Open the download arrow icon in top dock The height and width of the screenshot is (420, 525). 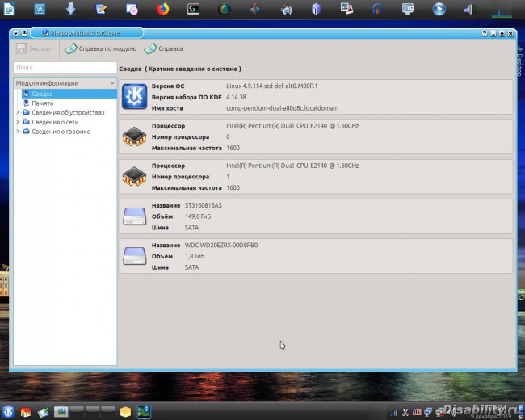(70, 10)
